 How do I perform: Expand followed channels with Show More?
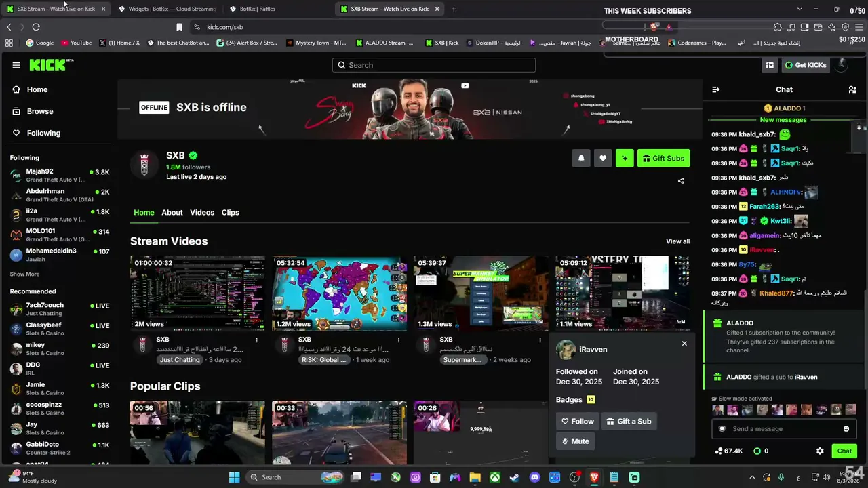[x=24, y=274]
